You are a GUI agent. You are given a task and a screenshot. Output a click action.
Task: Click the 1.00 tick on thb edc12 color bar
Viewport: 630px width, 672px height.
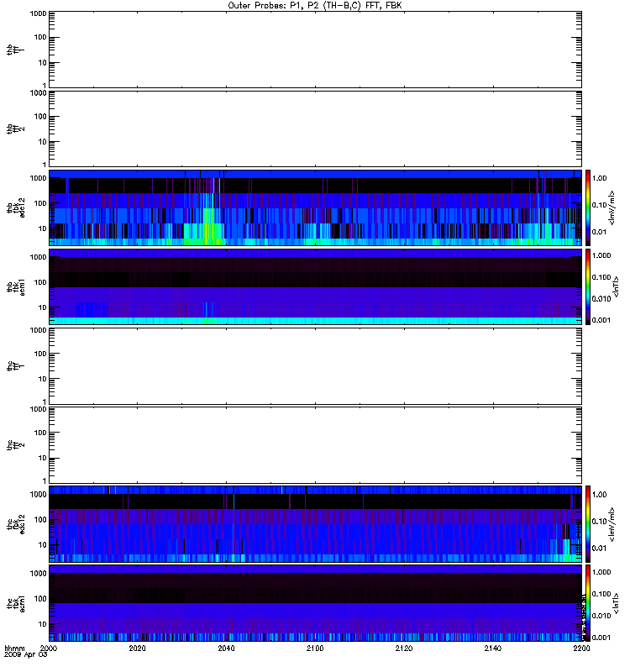click(599, 178)
